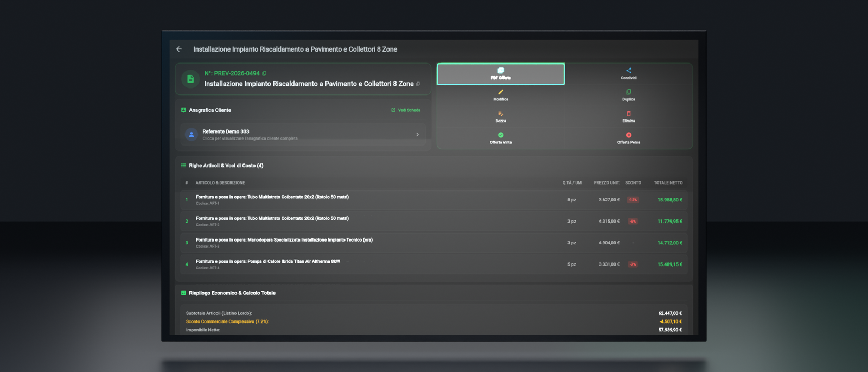
Task: Edit the quote with Modifica
Action: [501, 96]
